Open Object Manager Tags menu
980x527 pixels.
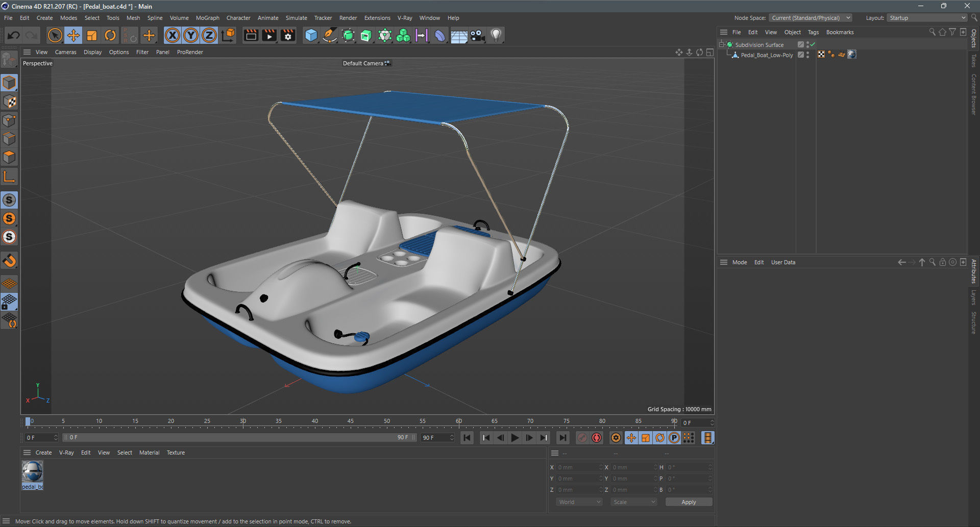point(813,32)
